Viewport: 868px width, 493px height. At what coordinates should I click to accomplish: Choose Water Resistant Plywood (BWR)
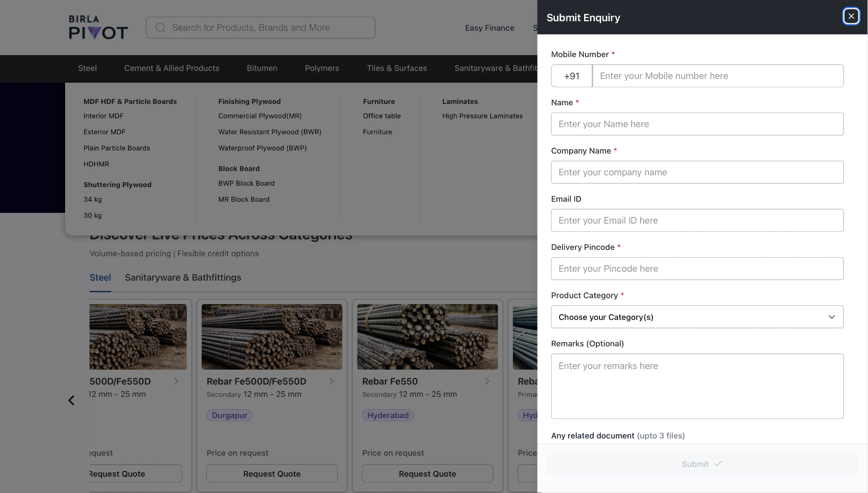click(x=270, y=132)
